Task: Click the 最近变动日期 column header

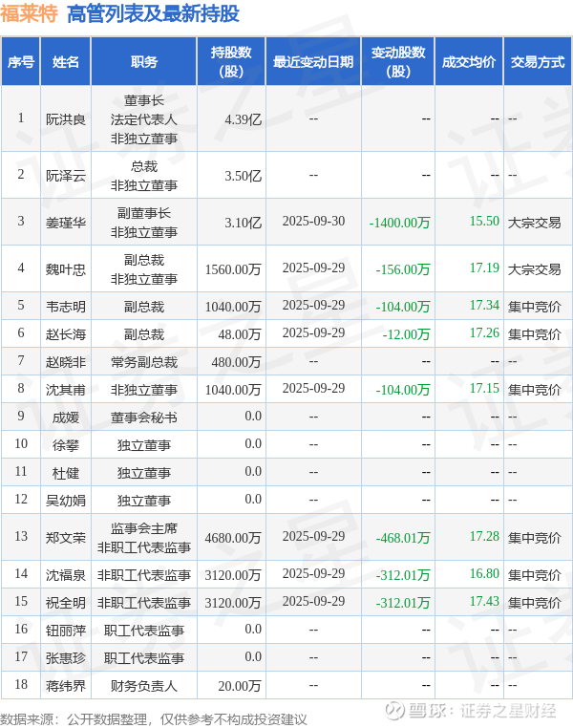Action: point(313,62)
